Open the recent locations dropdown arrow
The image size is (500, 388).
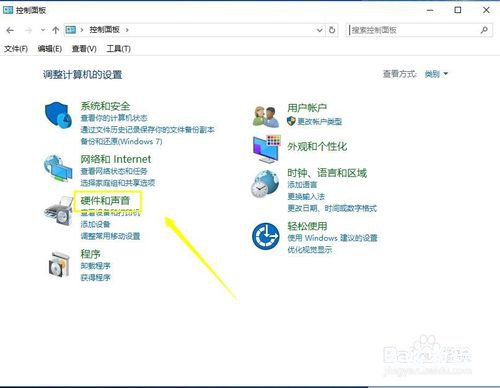(43, 30)
